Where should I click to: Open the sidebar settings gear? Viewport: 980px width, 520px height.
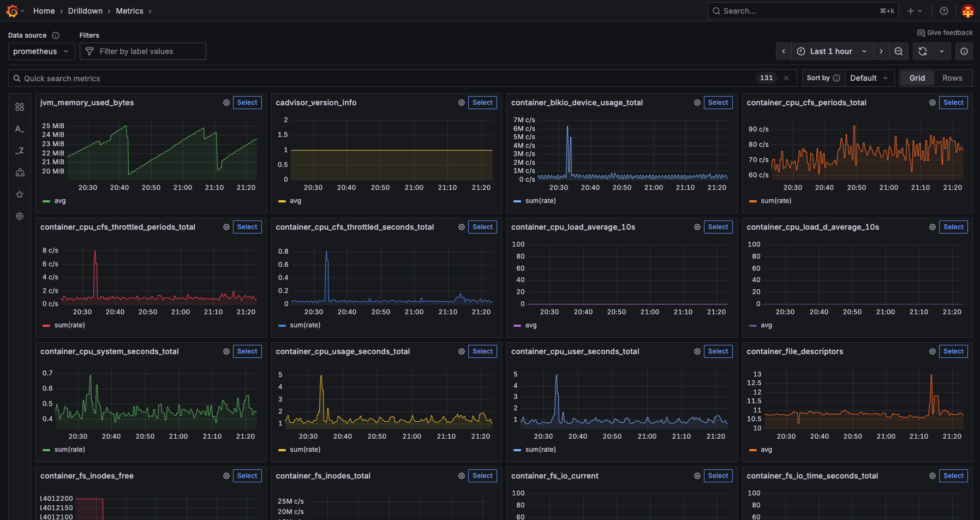[20, 216]
